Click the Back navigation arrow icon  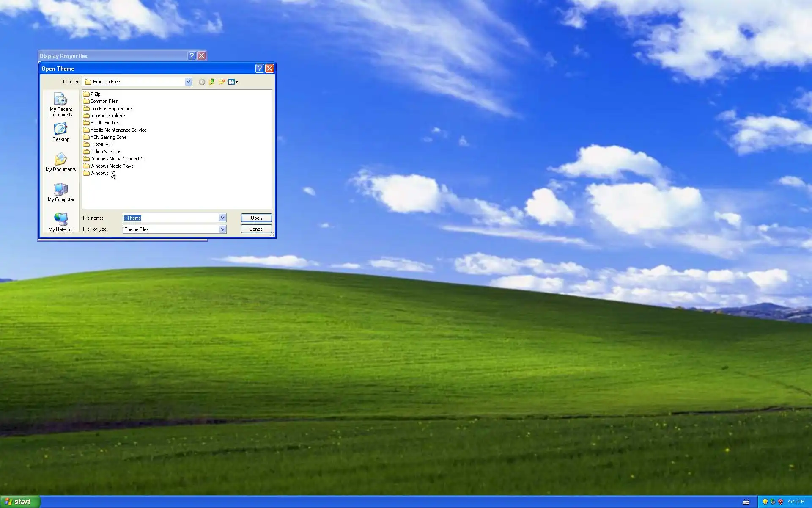202,82
